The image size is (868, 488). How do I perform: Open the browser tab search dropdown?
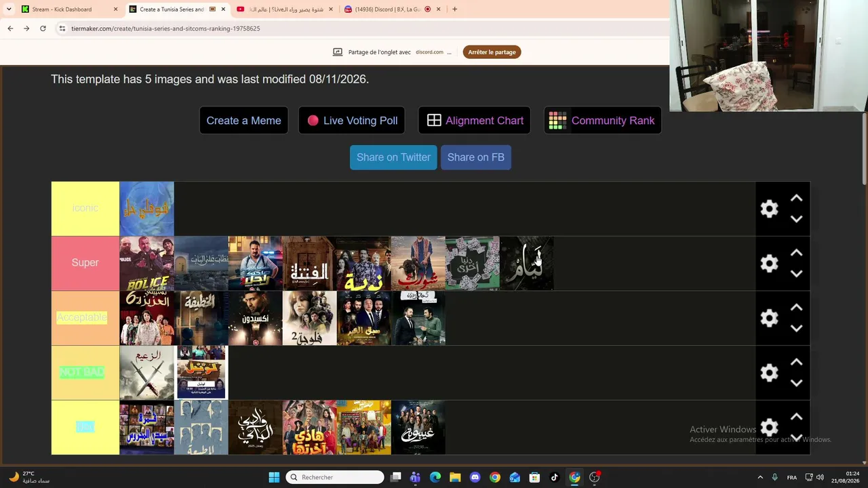click(x=9, y=9)
